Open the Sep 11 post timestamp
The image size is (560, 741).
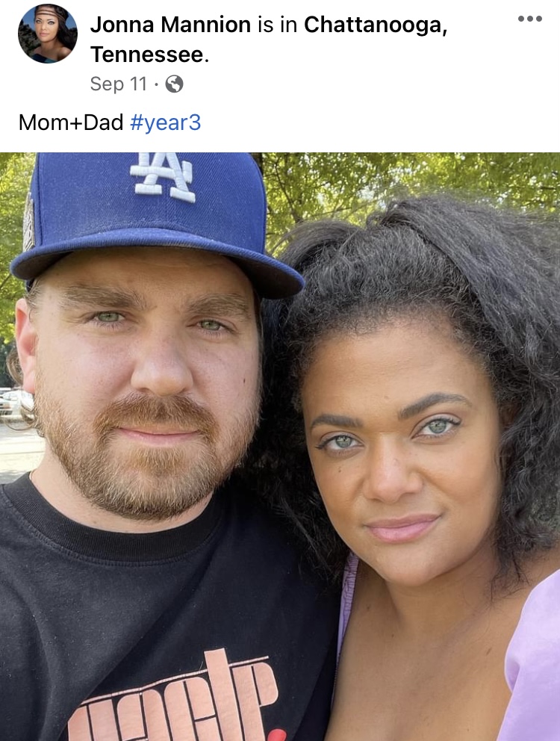(119, 84)
